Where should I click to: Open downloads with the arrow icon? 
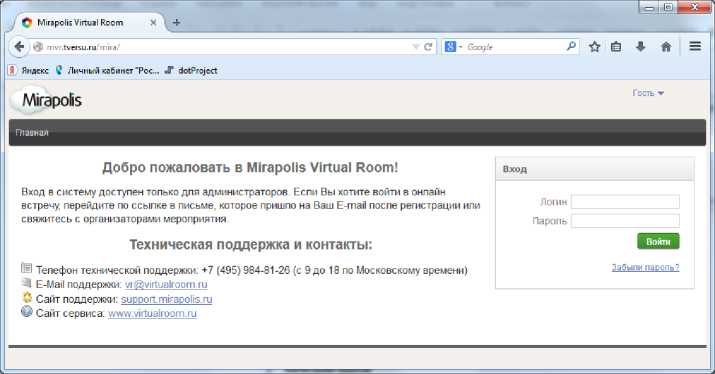click(x=641, y=47)
